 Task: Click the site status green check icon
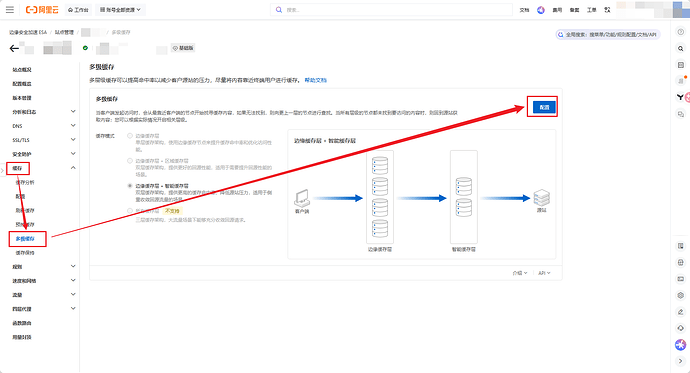[85, 48]
